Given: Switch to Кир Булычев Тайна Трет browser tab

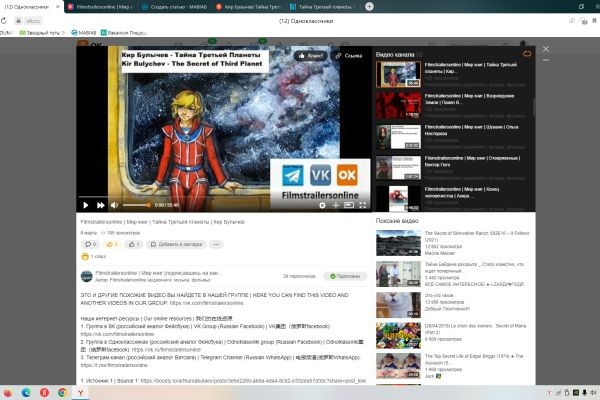Looking at the screenshot, I should (248, 7).
